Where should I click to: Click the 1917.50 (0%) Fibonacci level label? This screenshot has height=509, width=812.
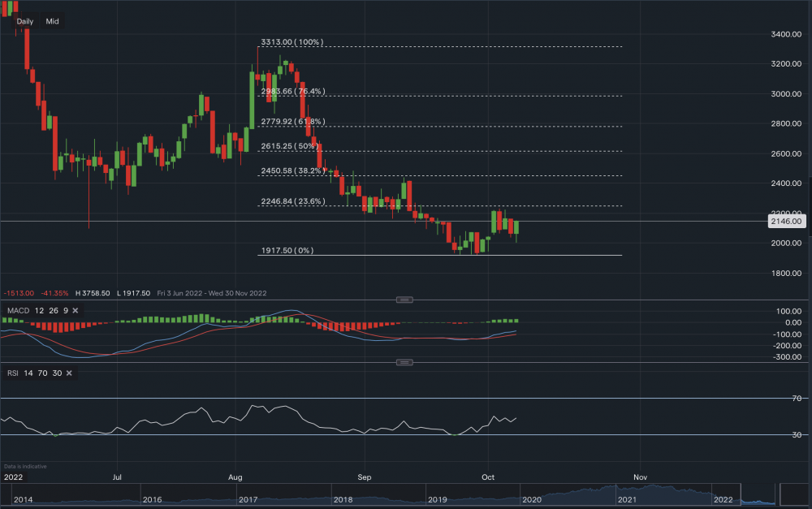pos(287,251)
